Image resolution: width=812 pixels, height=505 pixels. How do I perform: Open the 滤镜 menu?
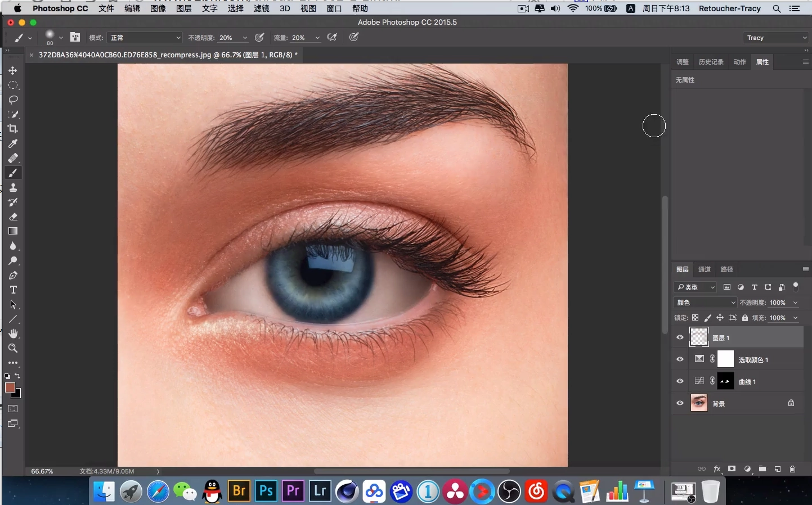pyautogui.click(x=261, y=8)
